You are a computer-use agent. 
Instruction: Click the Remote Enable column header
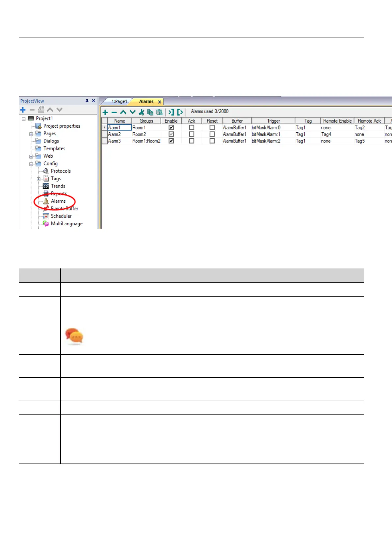[337, 121]
